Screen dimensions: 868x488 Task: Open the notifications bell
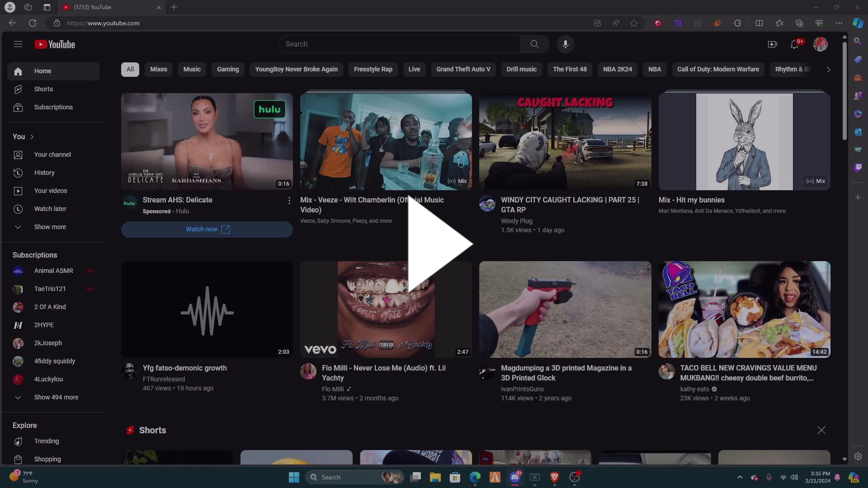tap(795, 44)
